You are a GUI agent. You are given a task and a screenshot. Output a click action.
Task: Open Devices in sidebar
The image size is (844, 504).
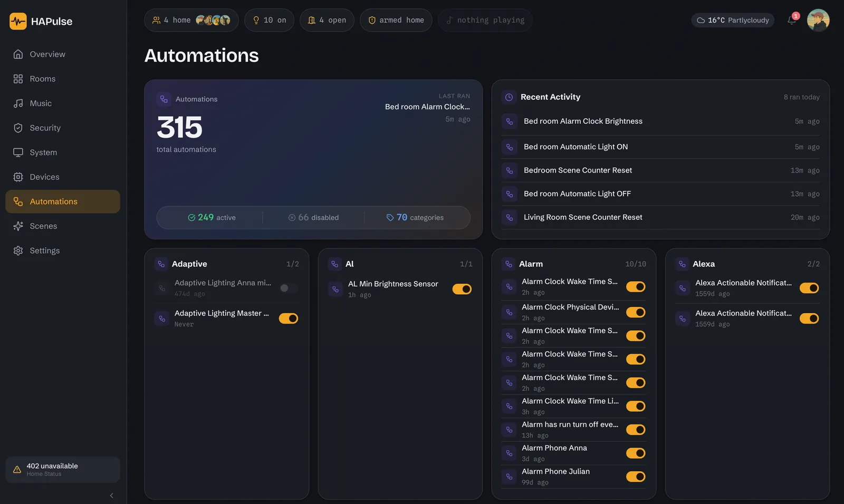coord(63,177)
